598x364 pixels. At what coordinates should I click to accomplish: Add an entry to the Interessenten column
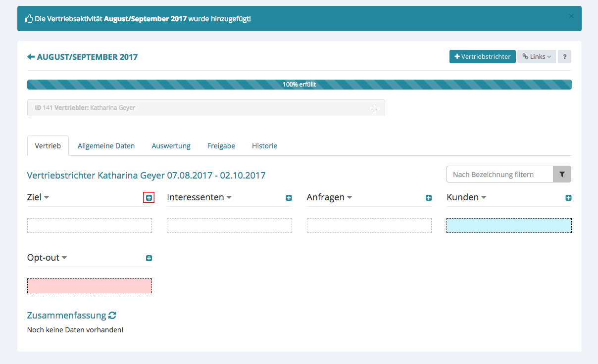click(289, 198)
